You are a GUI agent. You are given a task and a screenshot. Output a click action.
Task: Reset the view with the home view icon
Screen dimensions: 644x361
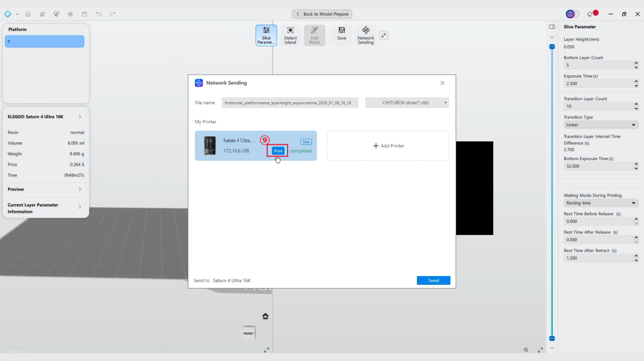tap(265, 316)
